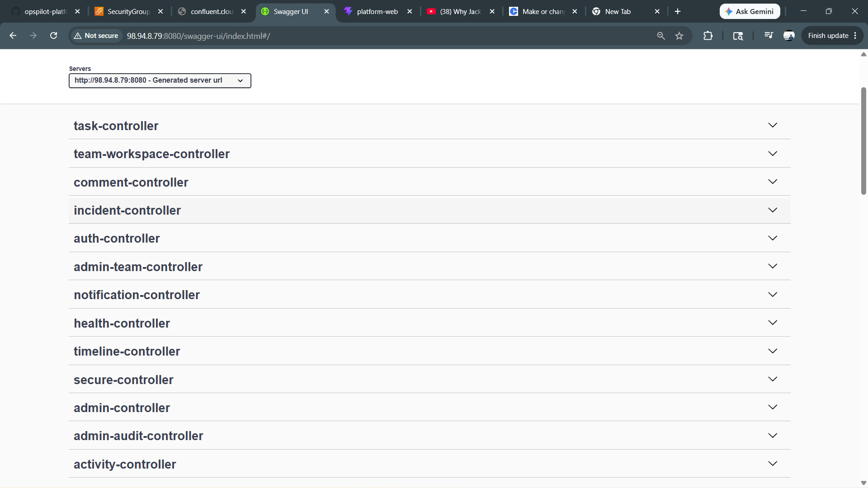Open the Extensions puzzle icon
The image size is (868, 488).
(x=708, y=36)
